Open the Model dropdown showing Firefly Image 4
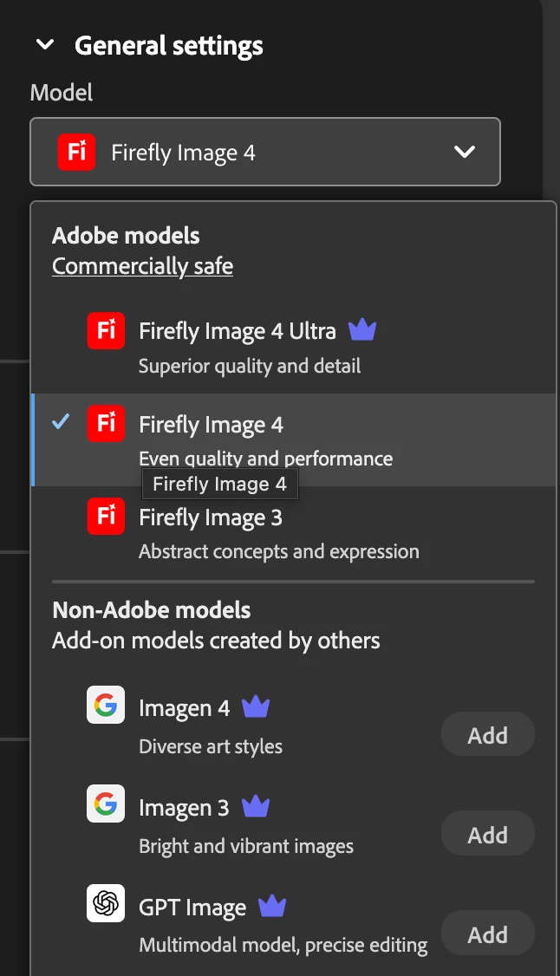This screenshot has width=560, height=976. pyautogui.click(x=264, y=153)
